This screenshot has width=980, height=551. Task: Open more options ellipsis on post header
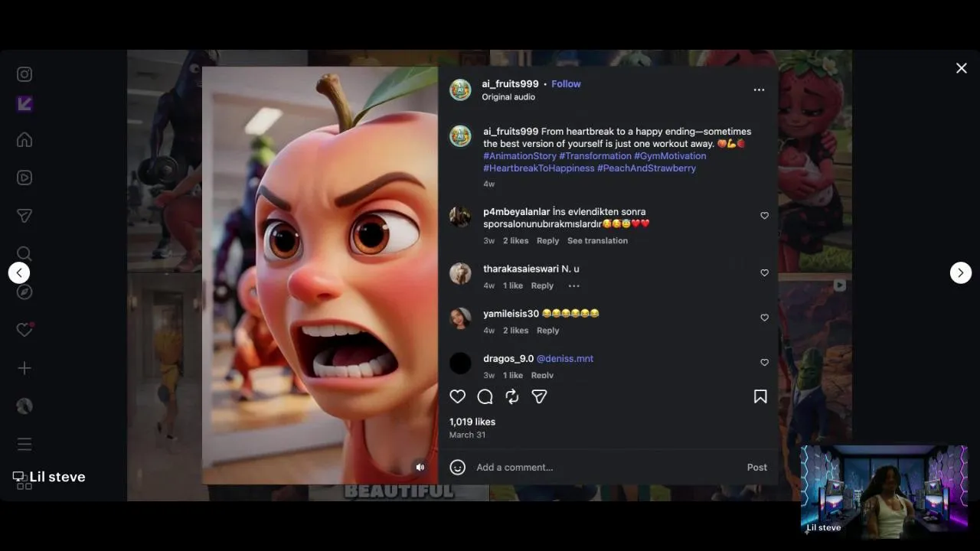click(759, 90)
